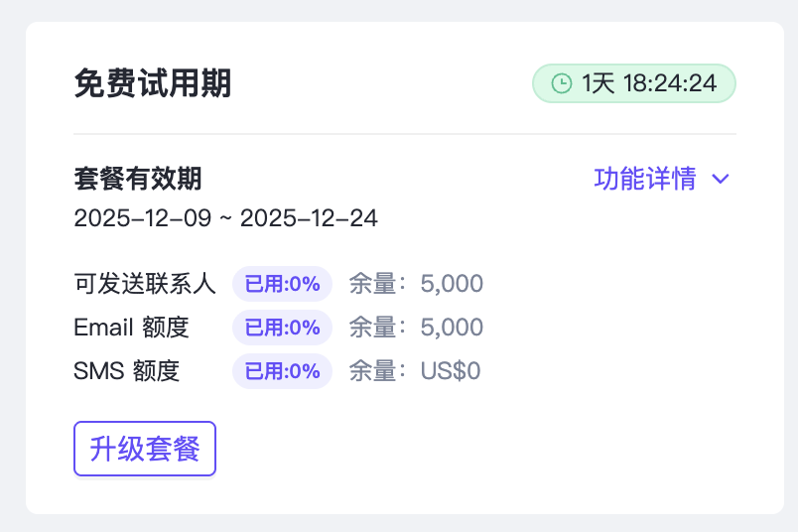The image size is (798, 532).
Task: Click 已用:0% badge for Email 额度
Action: coord(282,328)
